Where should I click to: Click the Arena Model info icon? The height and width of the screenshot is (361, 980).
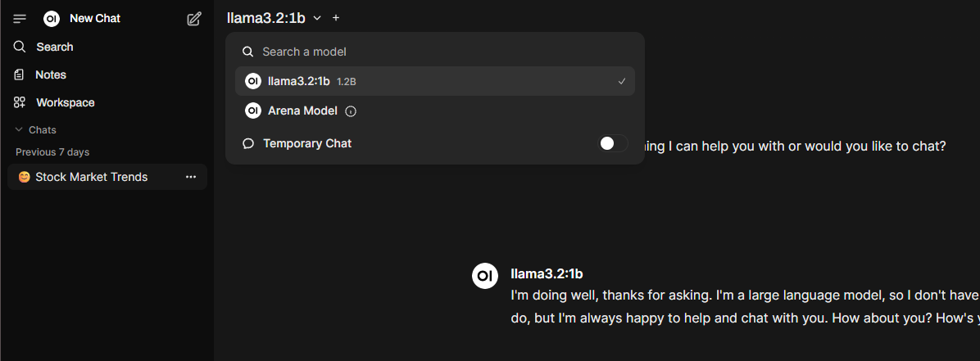[351, 111]
